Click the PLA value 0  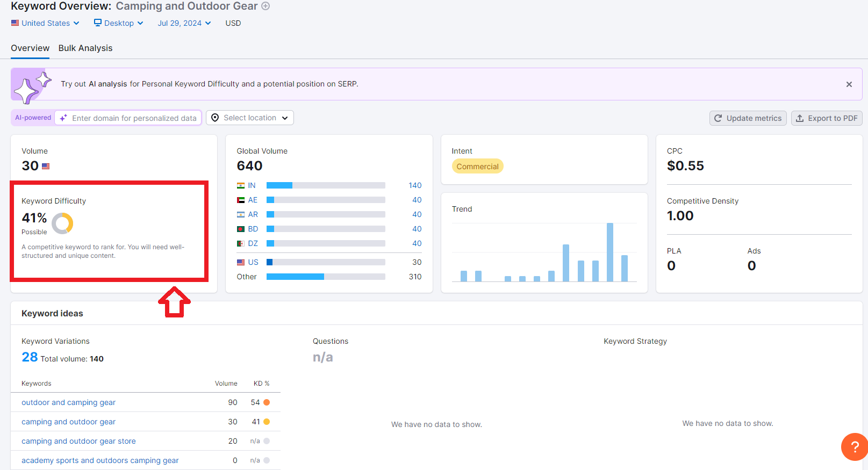pos(671,266)
